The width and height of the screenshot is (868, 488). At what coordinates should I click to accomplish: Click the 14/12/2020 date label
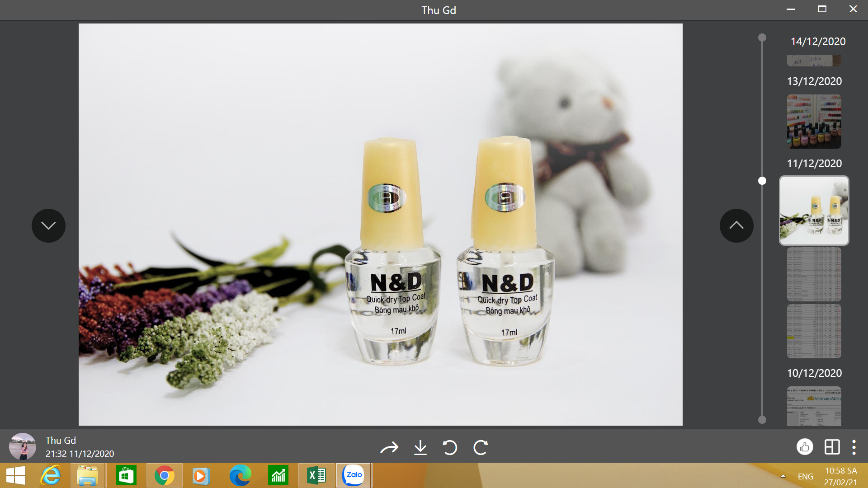(x=818, y=42)
